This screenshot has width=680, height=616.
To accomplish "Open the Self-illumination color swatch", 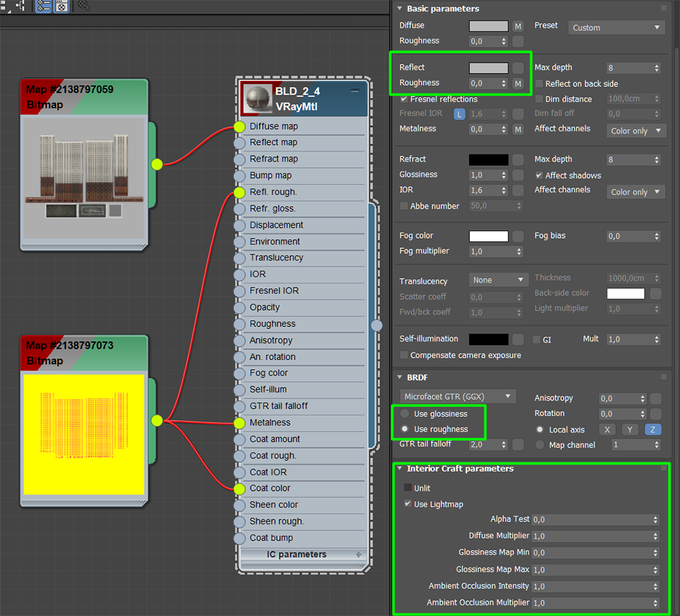I will [x=489, y=339].
